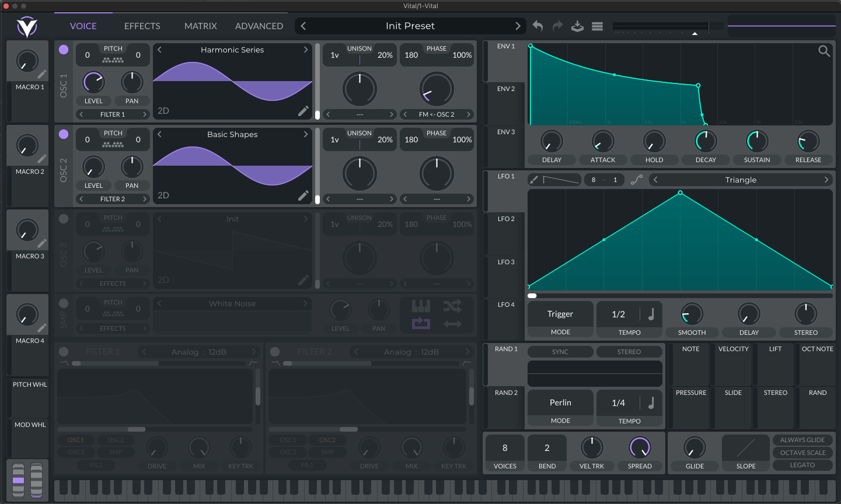Toggle OSC 1 on/off power button
The image size is (841, 504).
[64, 50]
